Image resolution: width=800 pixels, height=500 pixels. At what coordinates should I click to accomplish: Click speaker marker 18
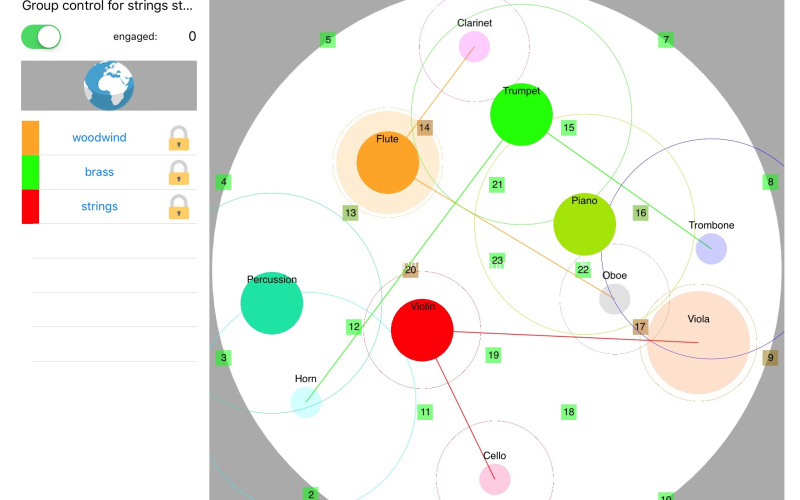pos(569,412)
